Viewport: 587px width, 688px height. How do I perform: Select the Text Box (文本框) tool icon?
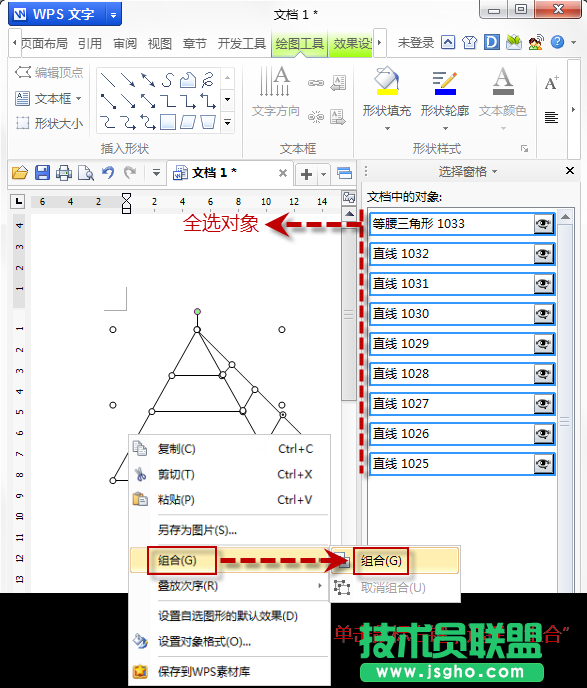pyautogui.click(x=22, y=98)
